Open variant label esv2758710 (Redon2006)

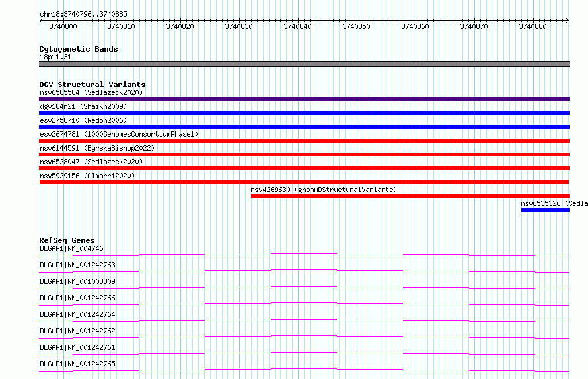click(x=83, y=120)
